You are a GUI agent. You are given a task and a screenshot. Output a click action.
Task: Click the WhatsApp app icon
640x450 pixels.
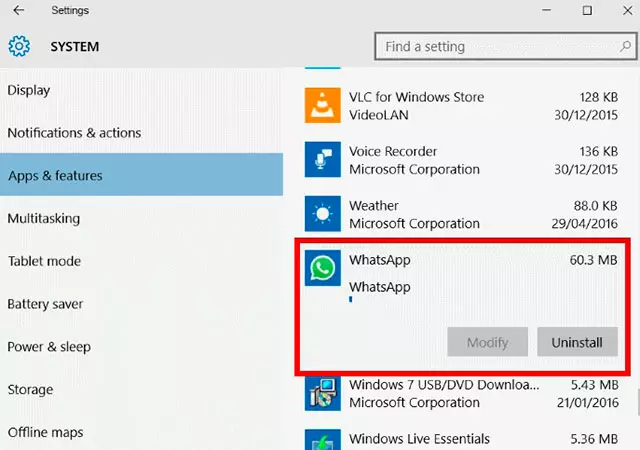(322, 268)
